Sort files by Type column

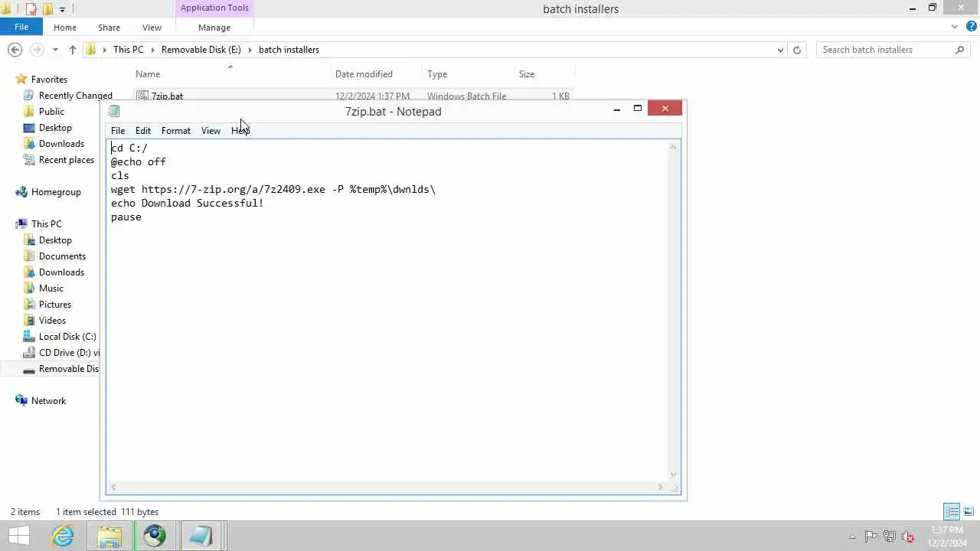(437, 74)
